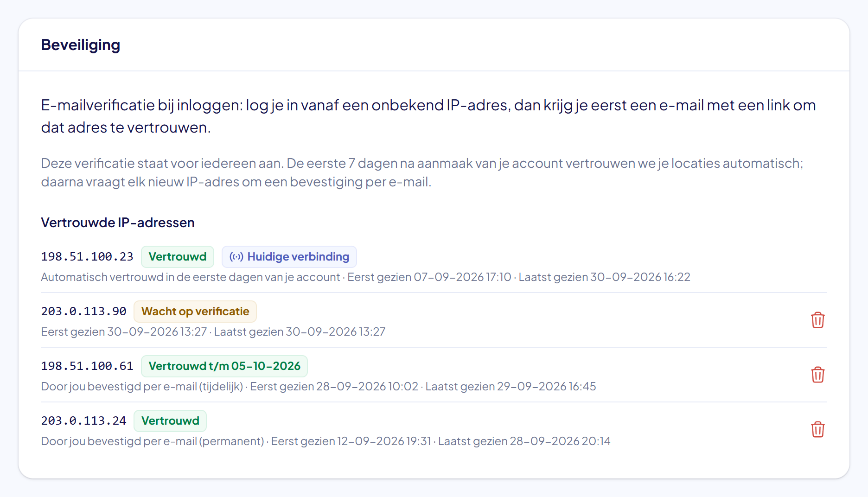Viewport: 868px width, 497px height.
Task: Select IP address text 198.51.100.23
Action: (87, 257)
